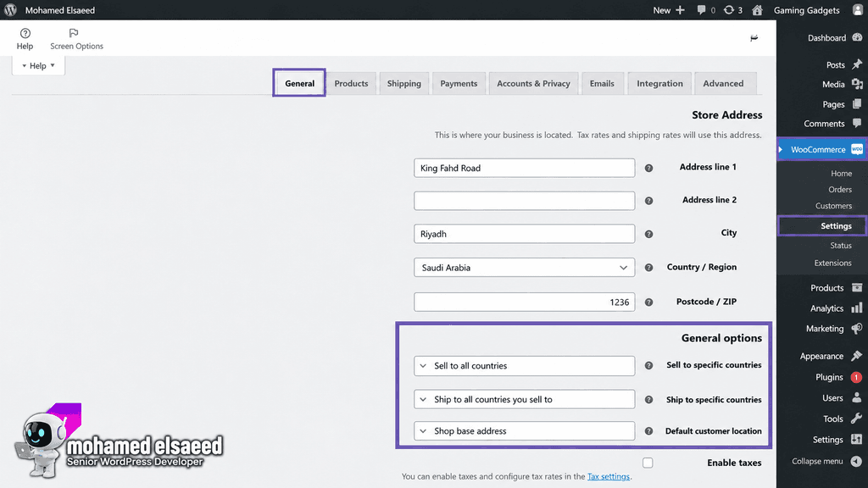Enable the taxes checkbox
Screen dimensions: 868x488
pyautogui.click(x=648, y=463)
